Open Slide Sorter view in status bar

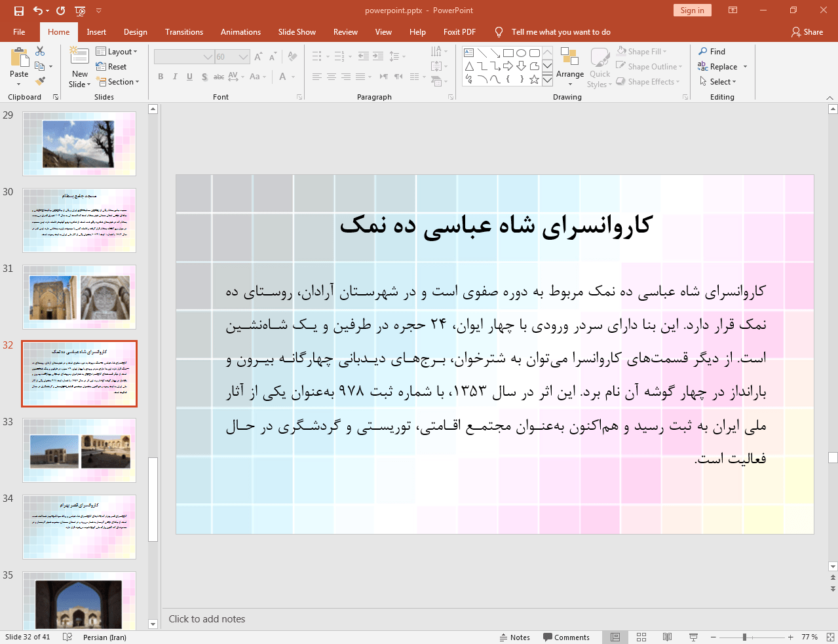click(641, 637)
